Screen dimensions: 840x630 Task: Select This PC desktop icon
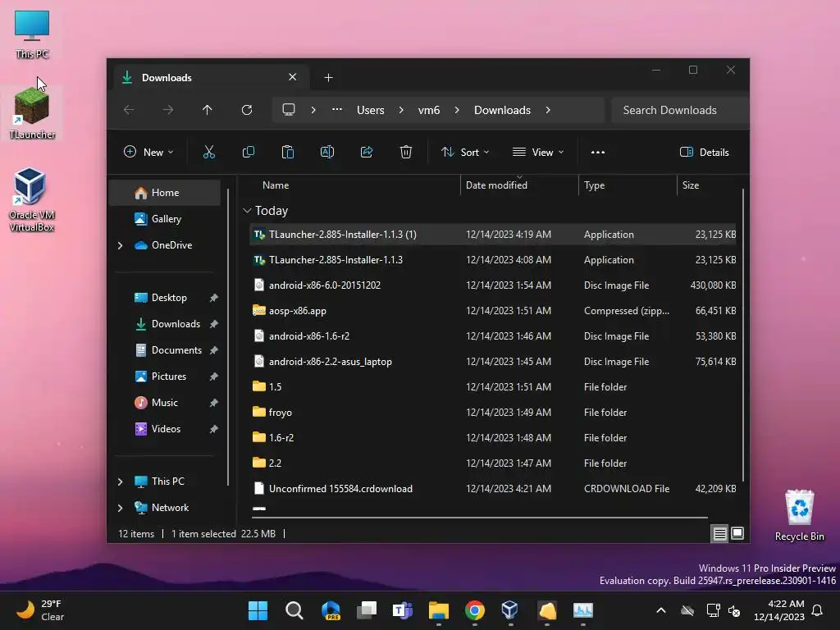click(x=32, y=34)
